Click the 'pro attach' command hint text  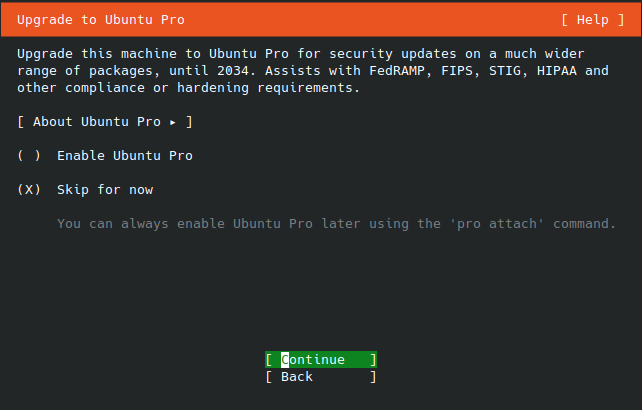point(497,224)
